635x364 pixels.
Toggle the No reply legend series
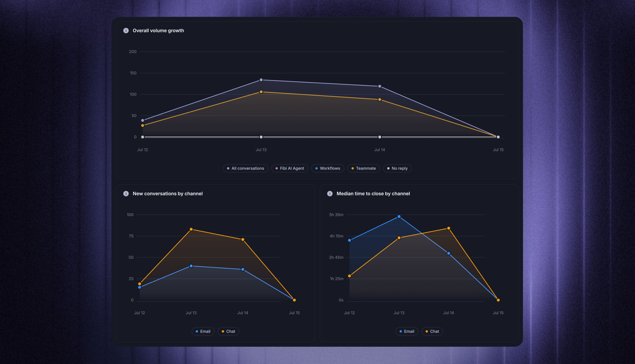pos(397,168)
